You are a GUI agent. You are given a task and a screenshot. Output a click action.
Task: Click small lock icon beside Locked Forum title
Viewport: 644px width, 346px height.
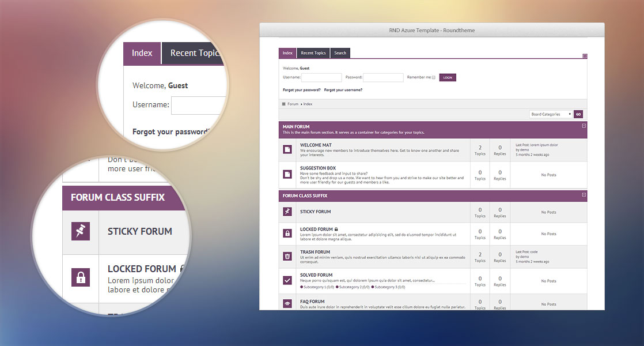point(336,230)
